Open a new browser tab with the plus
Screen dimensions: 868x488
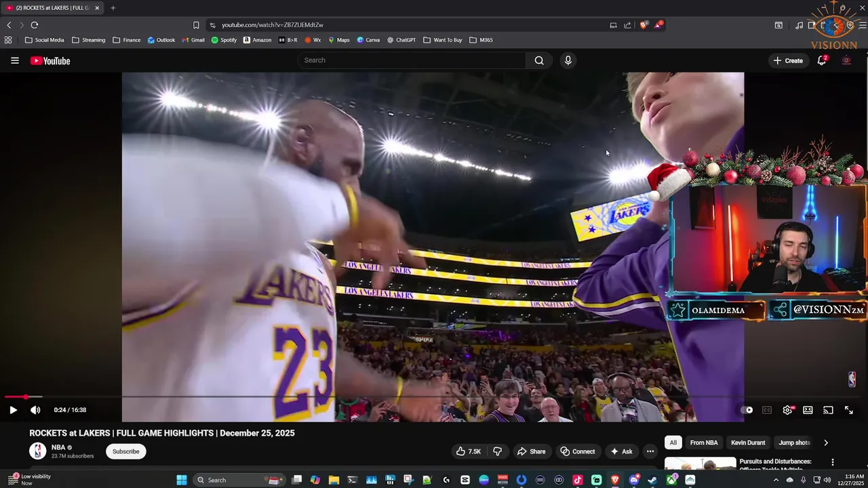(113, 8)
